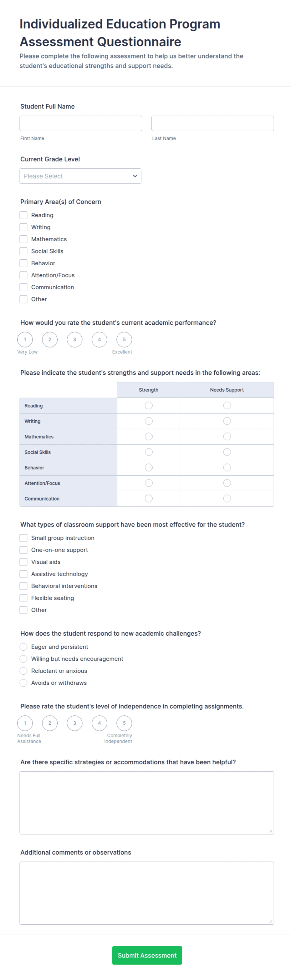Image resolution: width=291 pixels, height=980 pixels.
Task: Mark Reading as Strength in matrix
Action: (149, 406)
